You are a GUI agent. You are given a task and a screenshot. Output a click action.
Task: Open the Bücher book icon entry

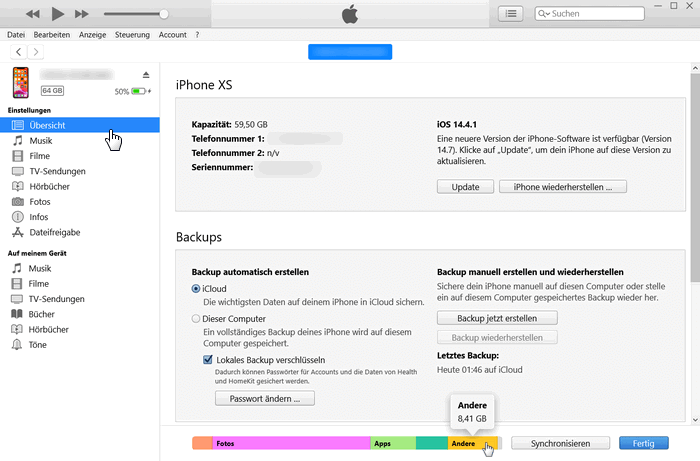pyautogui.click(x=79, y=314)
